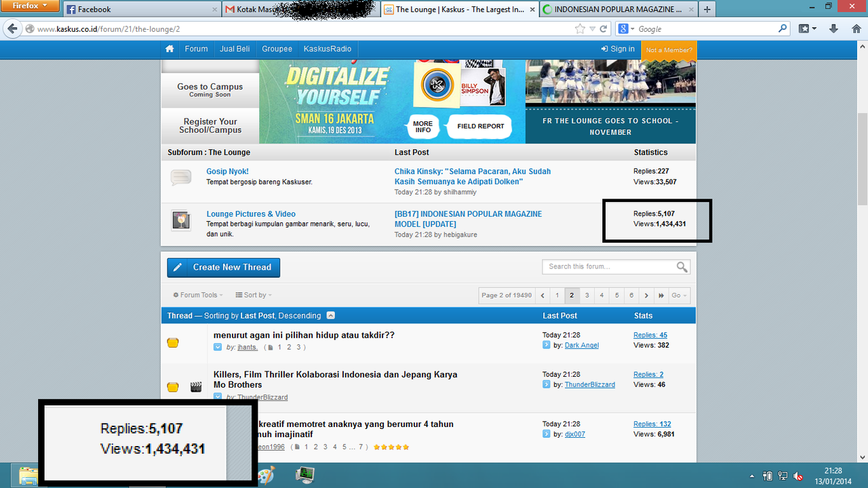Open Lounge Pictures & Video link
Screen dimensions: 868x488
pyautogui.click(x=251, y=214)
